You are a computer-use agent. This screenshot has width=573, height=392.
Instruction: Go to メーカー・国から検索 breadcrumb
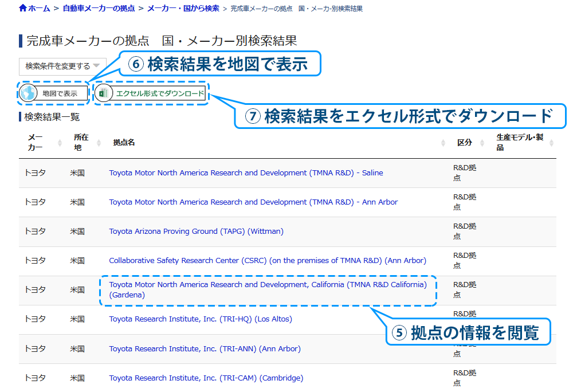tap(183, 8)
